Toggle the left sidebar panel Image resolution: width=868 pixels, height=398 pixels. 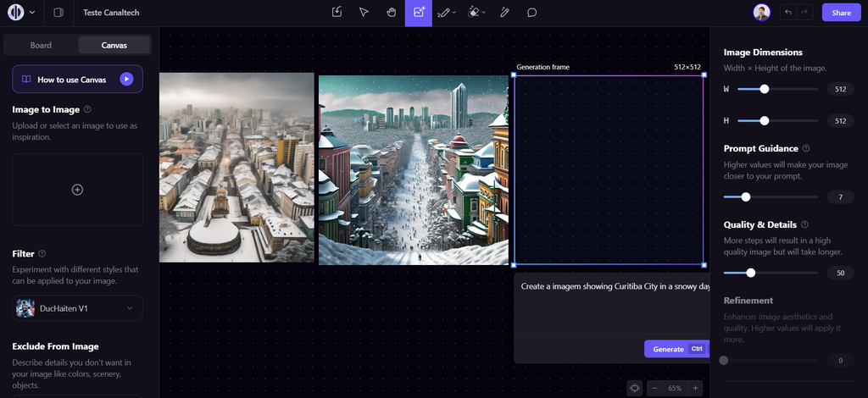(58, 13)
